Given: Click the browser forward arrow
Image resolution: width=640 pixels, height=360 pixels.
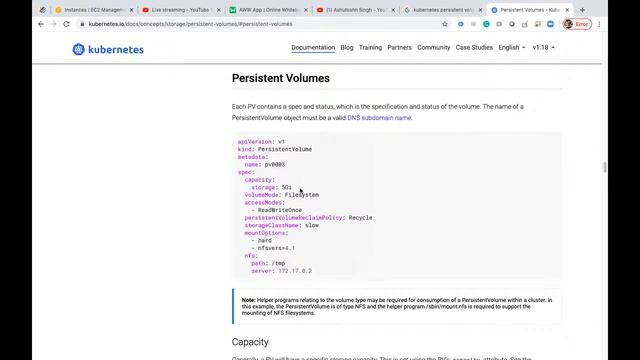Looking at the screenshot, I should coord(53,24).
